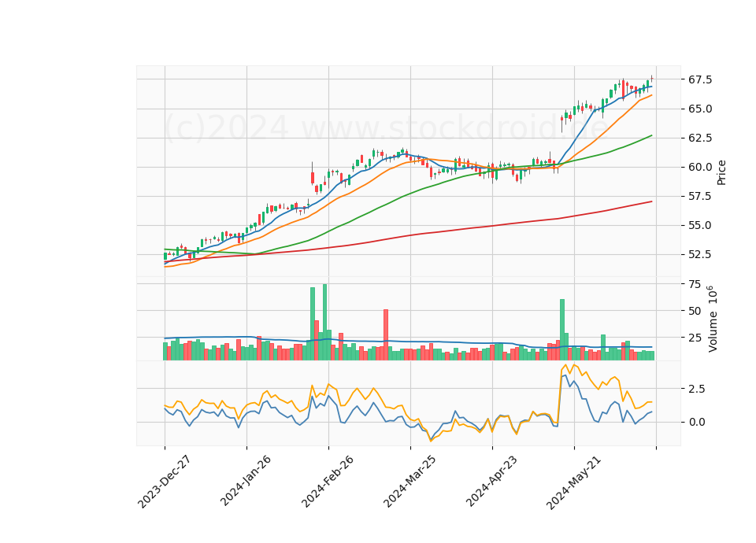Click the 52.5 price axis value

[700, 254]
